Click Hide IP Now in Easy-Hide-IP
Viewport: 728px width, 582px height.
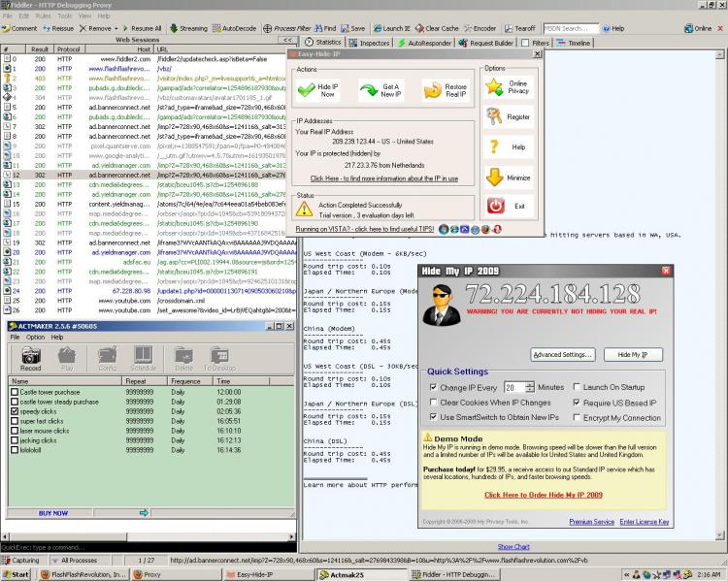(318, 90)
